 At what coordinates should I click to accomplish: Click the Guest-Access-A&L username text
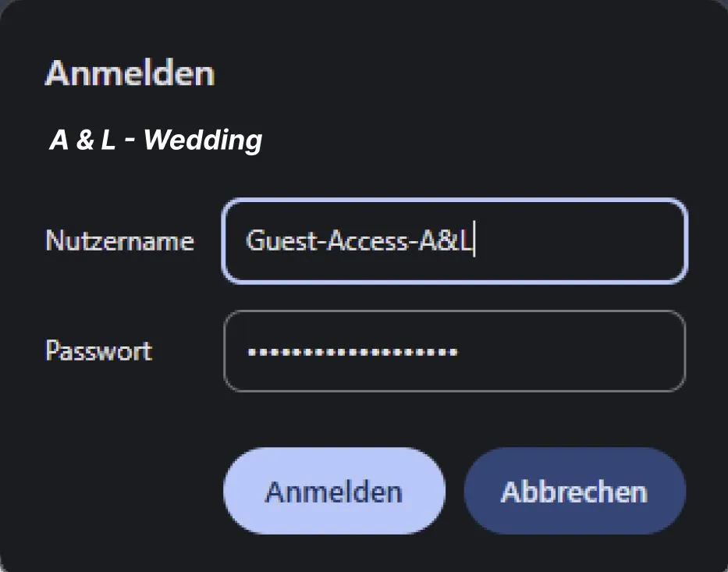pos(362,242)
